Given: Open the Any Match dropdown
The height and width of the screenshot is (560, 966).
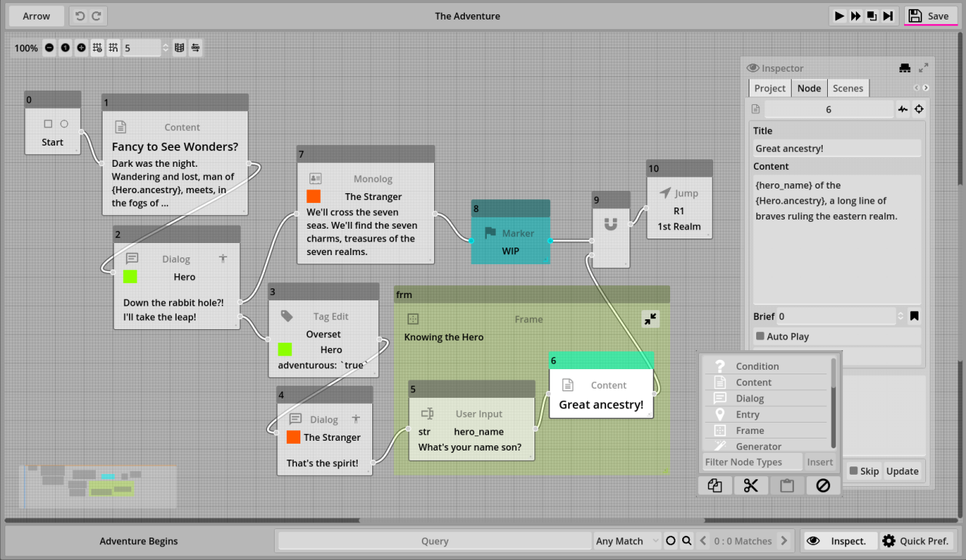Looking at the screenshot, I should [626, 541].
